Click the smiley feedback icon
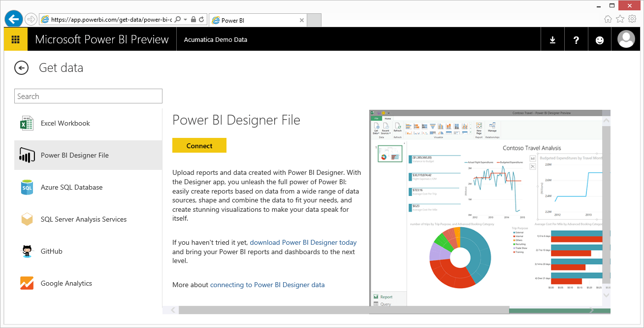 pos(600,40)
